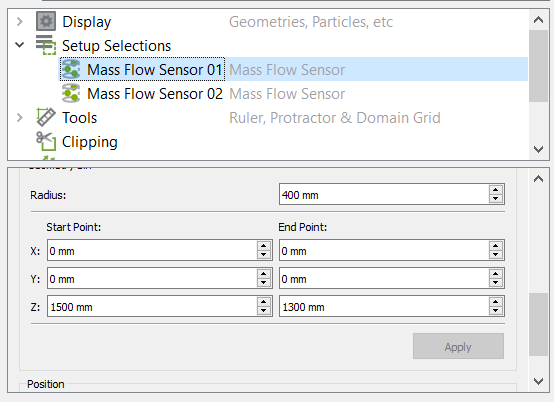Increase Start Point X value
This screenshot has width=554, height=402.
264,246
